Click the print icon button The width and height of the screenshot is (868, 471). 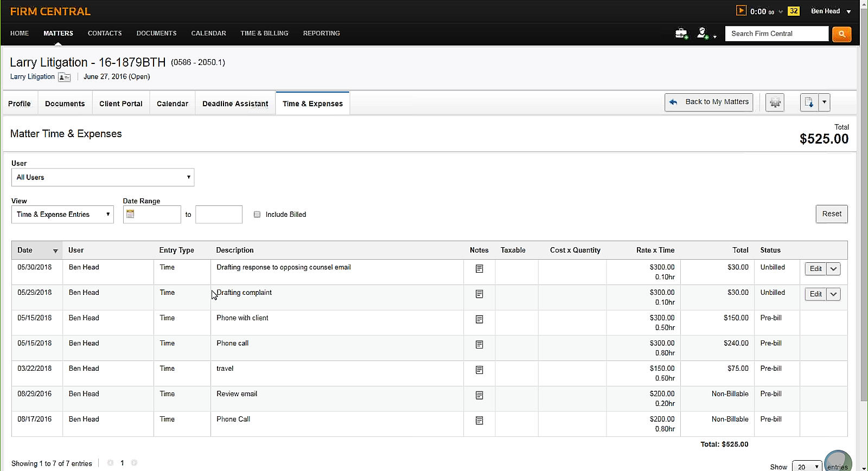coord(775,102)
